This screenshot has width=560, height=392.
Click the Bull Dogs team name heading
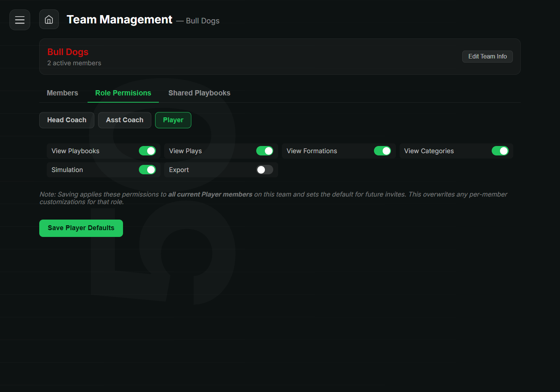(68, 52)
